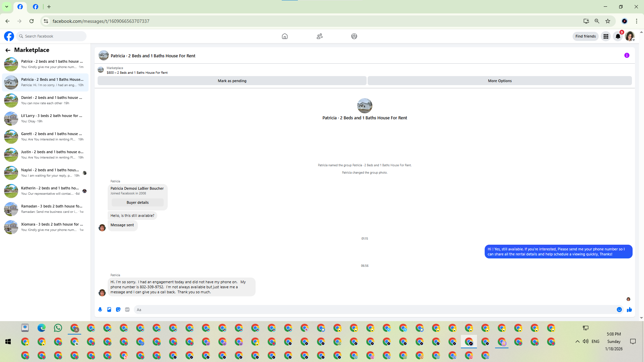Open conversation information purple icon
Screen dimensions: 644x362
(627, 56)
